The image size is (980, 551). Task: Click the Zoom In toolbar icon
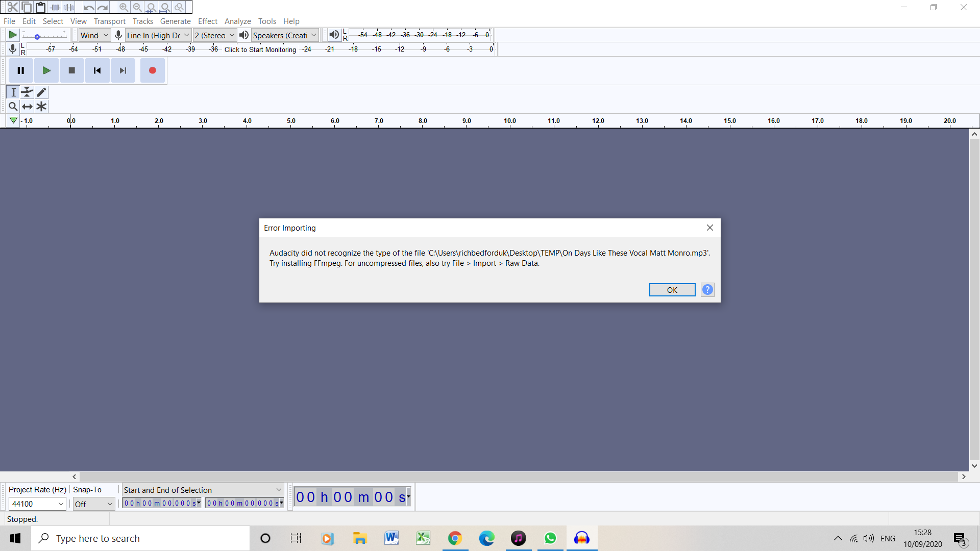click(124, 7)
